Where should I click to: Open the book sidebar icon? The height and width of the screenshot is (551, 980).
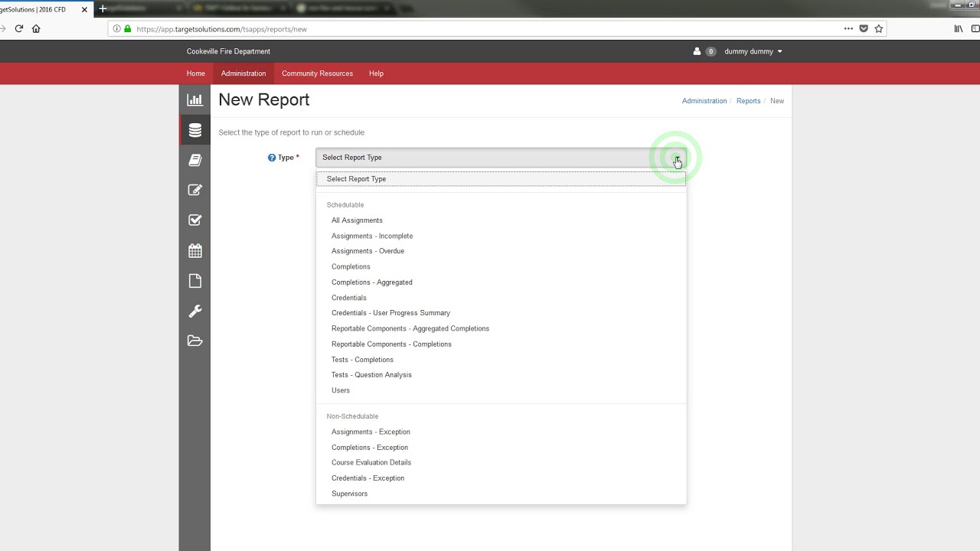pyautogui.click(x=194, y=160)
